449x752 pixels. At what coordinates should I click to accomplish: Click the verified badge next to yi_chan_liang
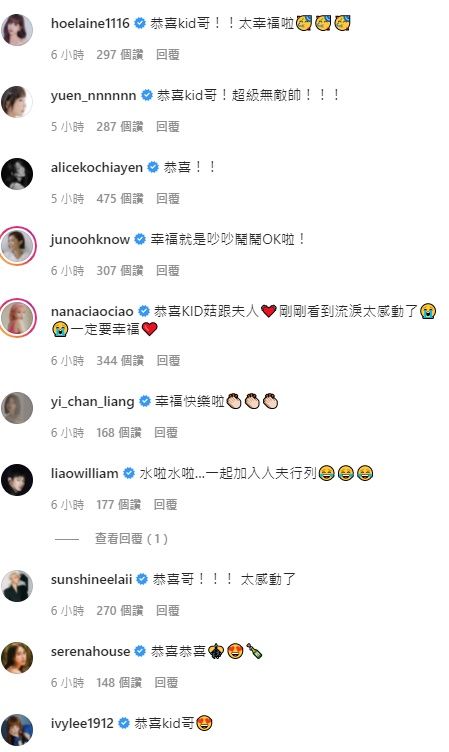pos(145,401)
